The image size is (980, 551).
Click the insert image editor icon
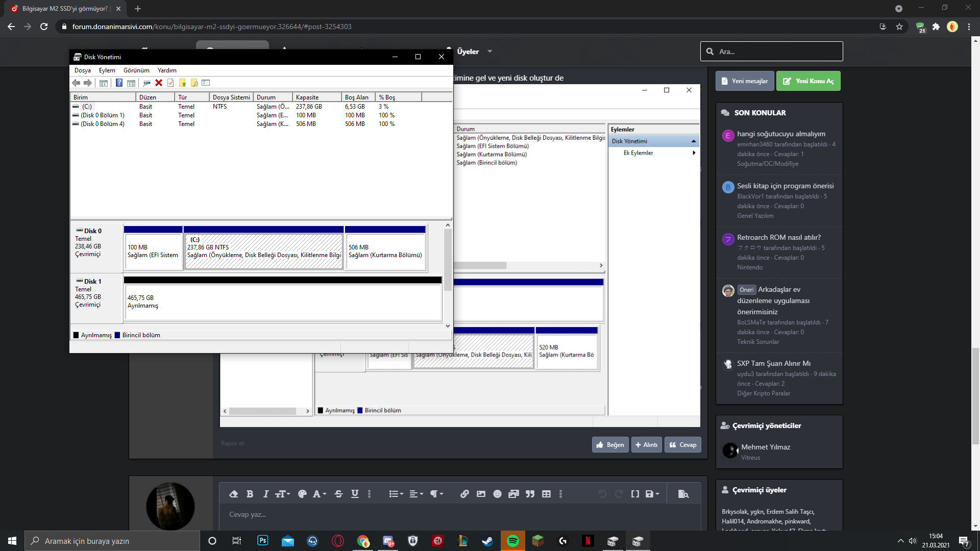[481, 494]
